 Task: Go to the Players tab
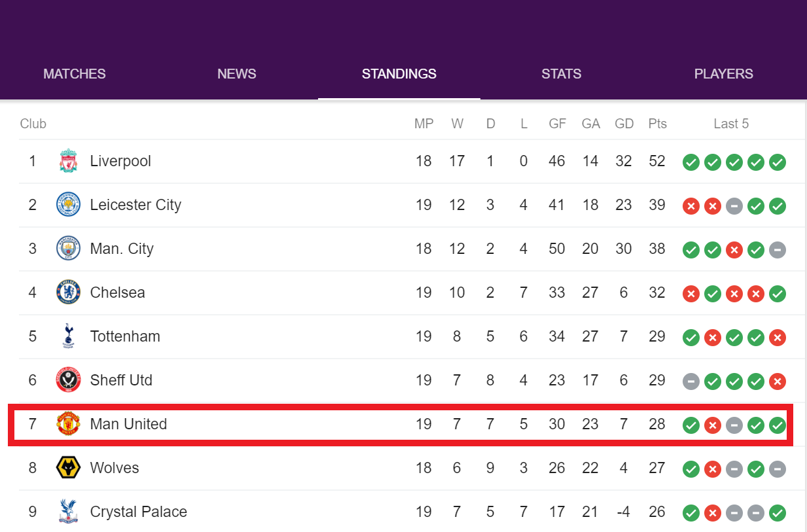coord(724,74)
